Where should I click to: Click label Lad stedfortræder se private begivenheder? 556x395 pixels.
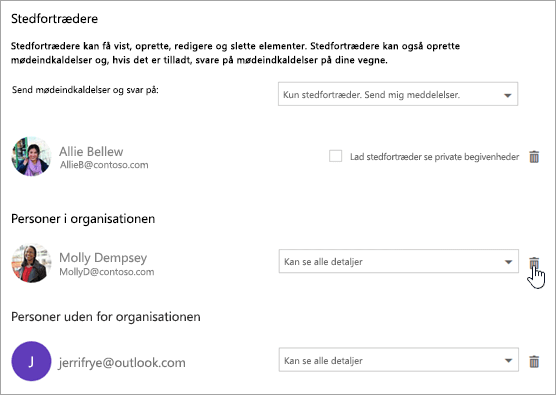pos(434,157)
